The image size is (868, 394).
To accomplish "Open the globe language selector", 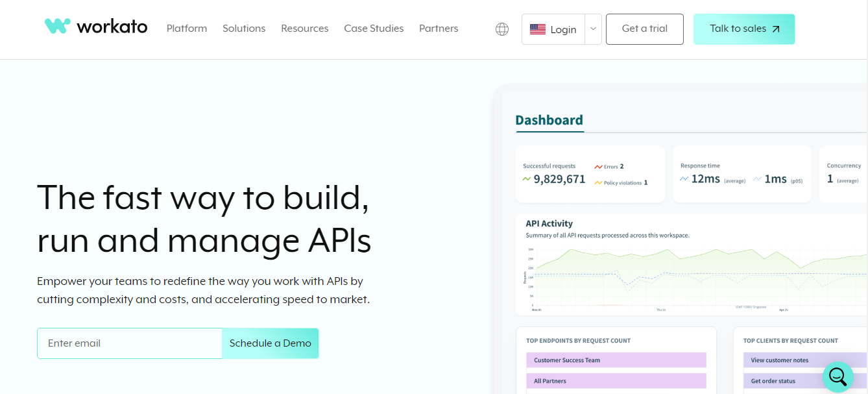I will 502,29.
